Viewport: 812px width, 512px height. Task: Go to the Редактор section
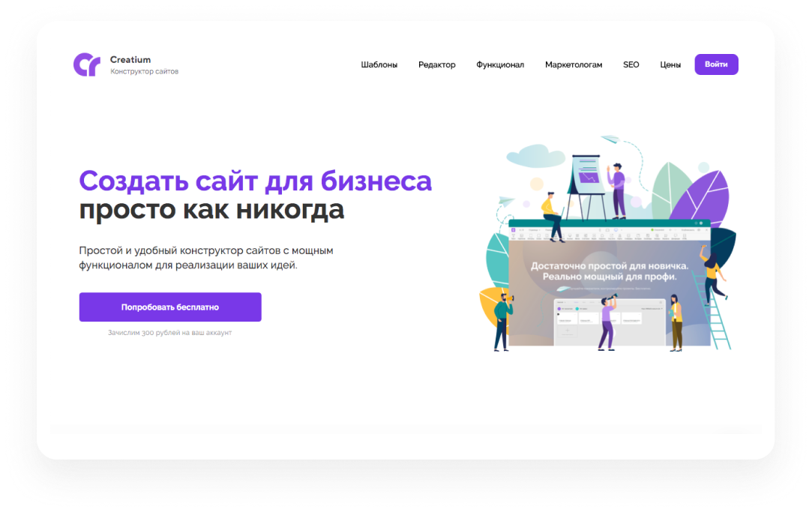click(436, 65)
